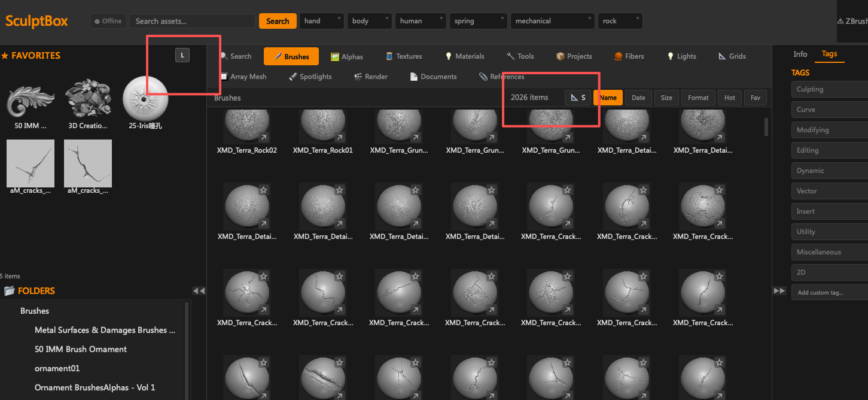
Task: Remove the 'hand' search tag
Action: pos(339,18)
